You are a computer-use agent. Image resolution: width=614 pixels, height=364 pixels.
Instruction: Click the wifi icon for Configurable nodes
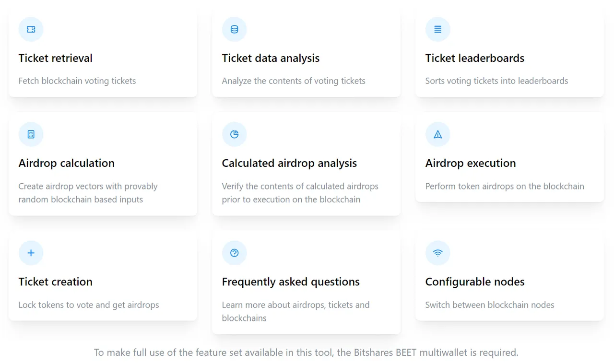438,253
